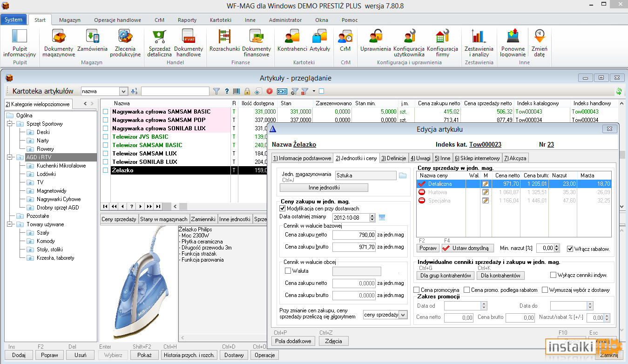Click the filter funnel icon

(x=216, y=91)
